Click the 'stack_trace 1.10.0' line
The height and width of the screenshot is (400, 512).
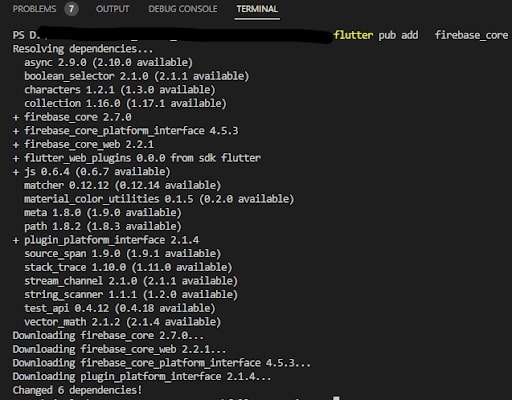coord(128,267)
